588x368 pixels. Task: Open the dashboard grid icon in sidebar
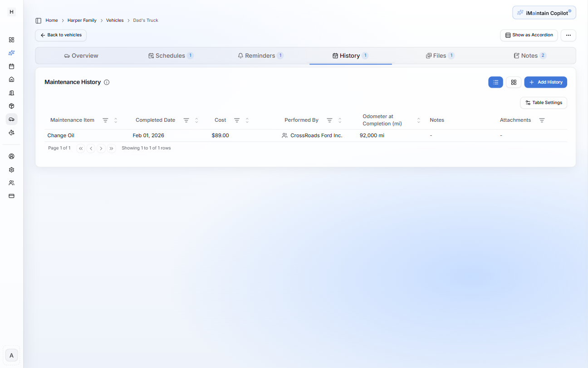(11, 40)
